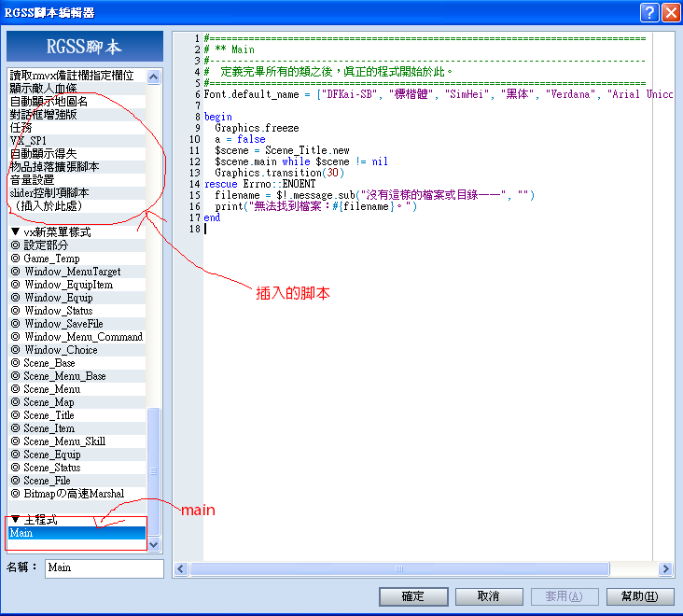Click the code editor horizontal scrollbar thumb
This screenshot has width=683, height=616.
tap(400, 568)
